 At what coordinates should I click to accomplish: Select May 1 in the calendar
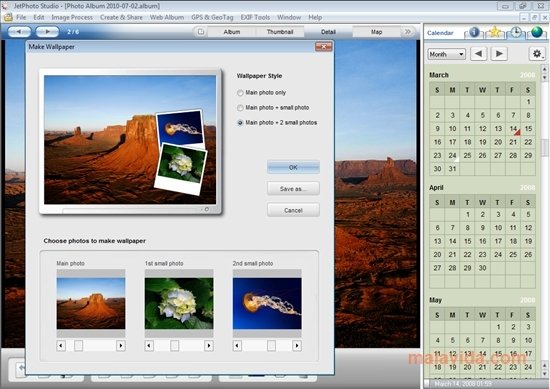tap(498, 327)
